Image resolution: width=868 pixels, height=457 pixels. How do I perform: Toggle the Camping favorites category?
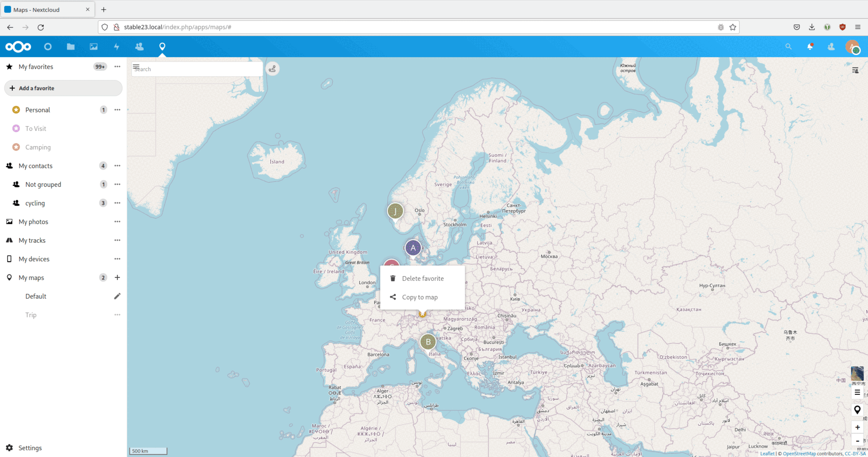click(x=38, y=147)
